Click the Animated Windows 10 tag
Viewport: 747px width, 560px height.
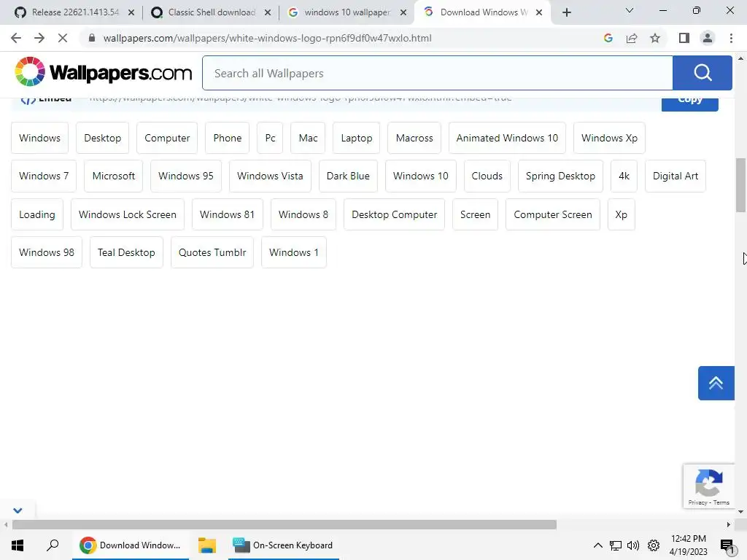[x=507, y=138]
